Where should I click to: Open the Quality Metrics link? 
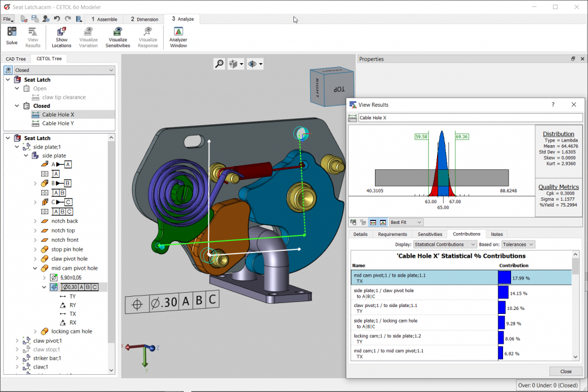pos(558,187)
